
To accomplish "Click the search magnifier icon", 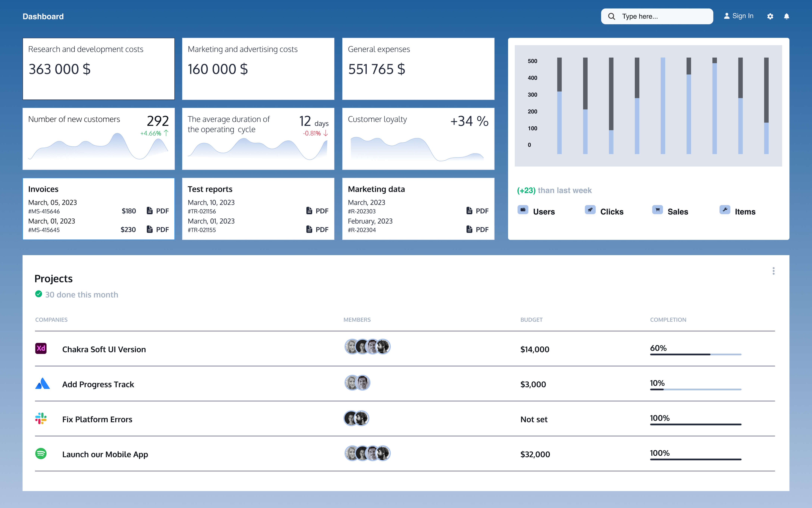I will coord(611,16).
